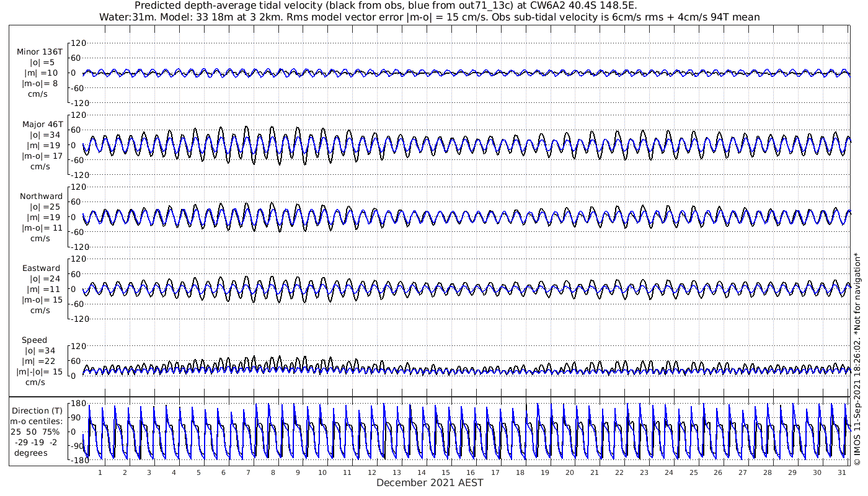Click the "|m-o|= 15" value in Eastward panel

tap(42, 299)
